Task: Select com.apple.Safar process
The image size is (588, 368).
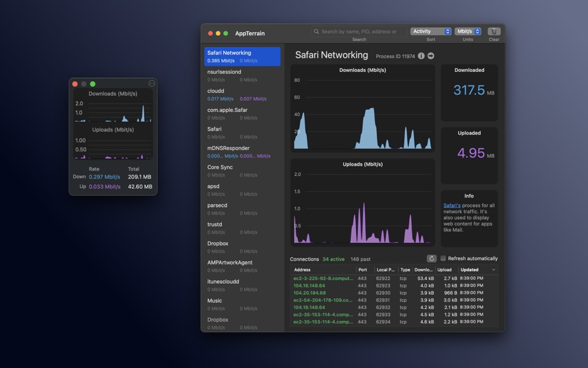Action: (242, 114)
